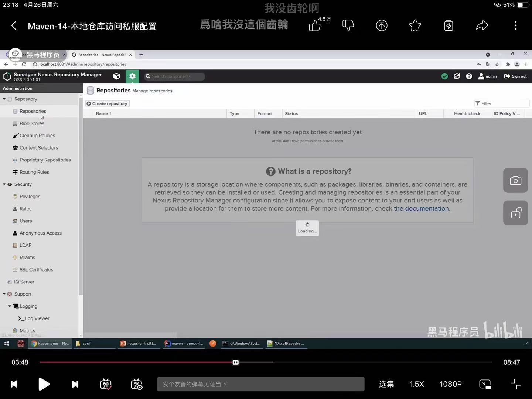The width and height of the screenshot is (532, 399).
Task: Open the documentation link
Action: 421,208
